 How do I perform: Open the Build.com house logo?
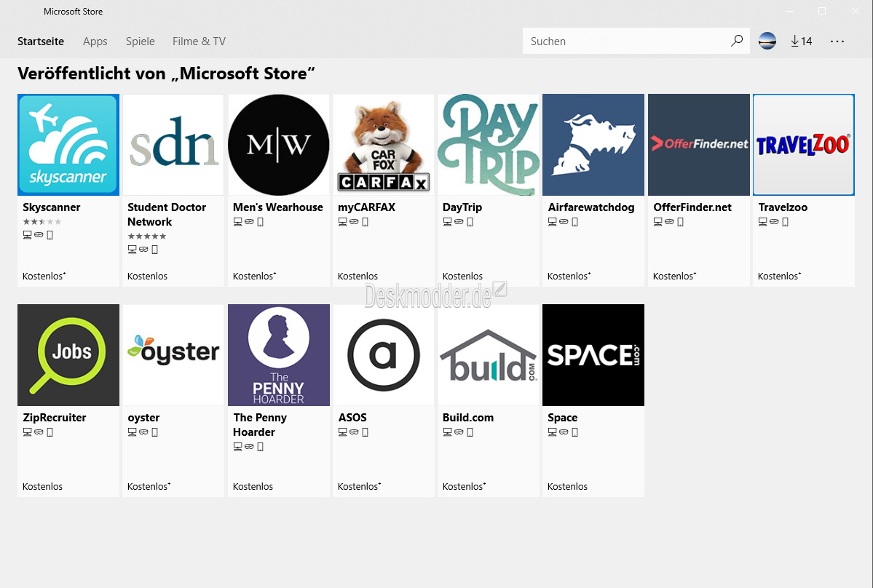(489, 355)
